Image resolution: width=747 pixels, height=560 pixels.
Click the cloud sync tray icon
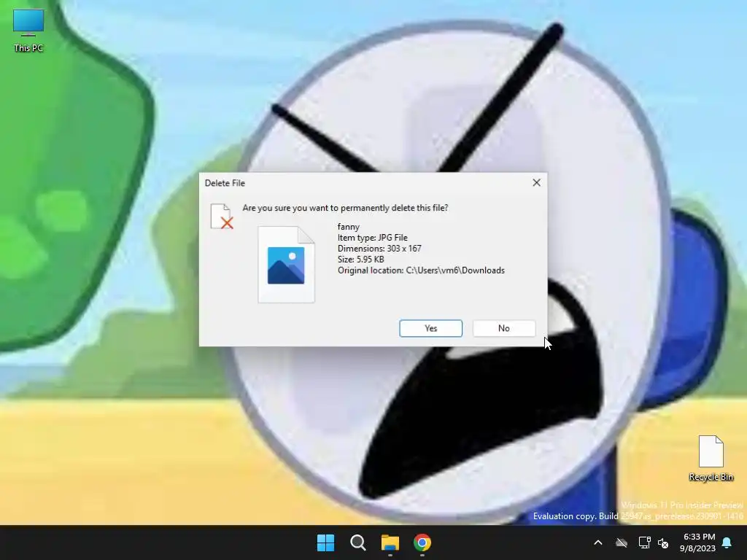click(622, 542)
